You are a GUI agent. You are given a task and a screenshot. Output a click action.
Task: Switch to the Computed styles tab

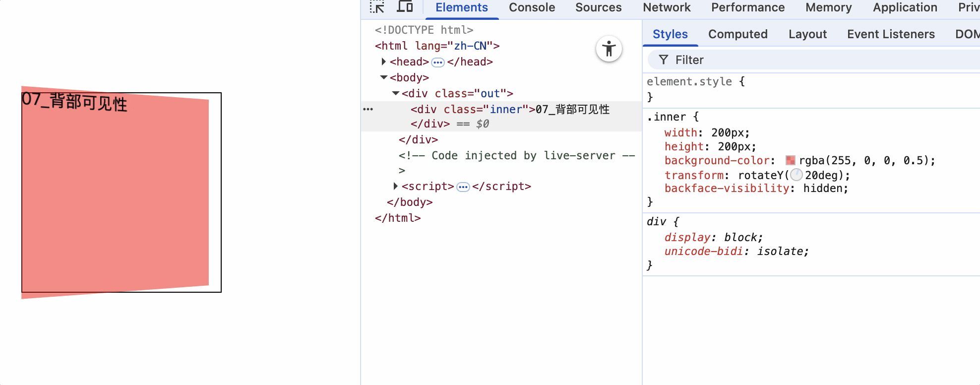click(x=737, y=34)
